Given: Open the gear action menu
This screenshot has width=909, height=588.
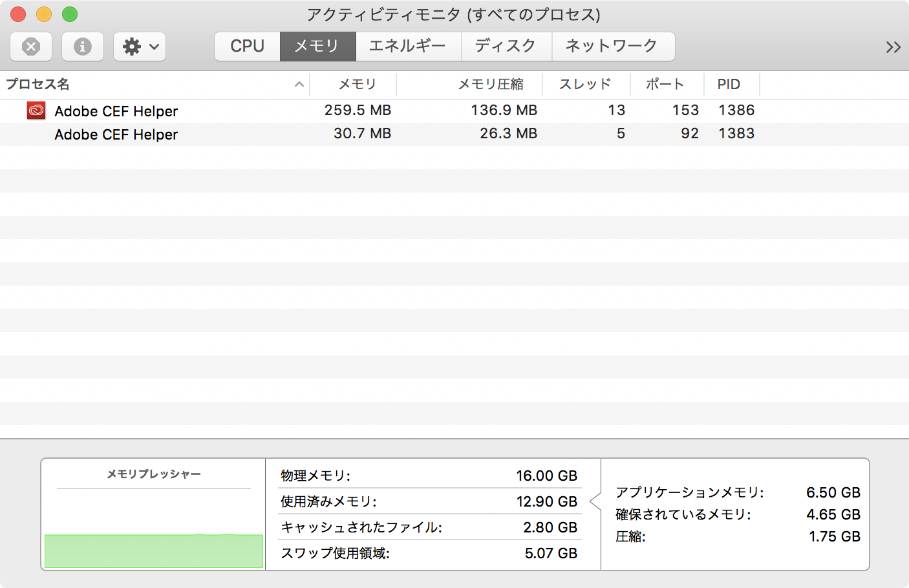Looking at the screenshot, I should coord(140,47).
